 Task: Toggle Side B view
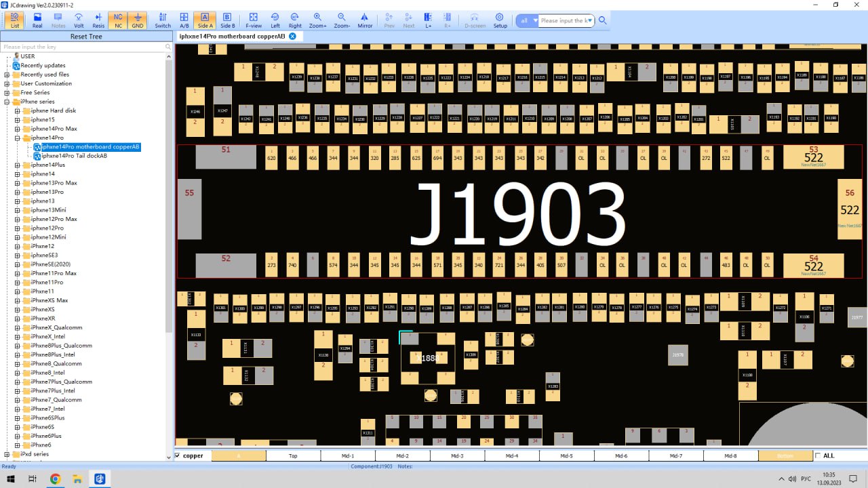(228, 20)
